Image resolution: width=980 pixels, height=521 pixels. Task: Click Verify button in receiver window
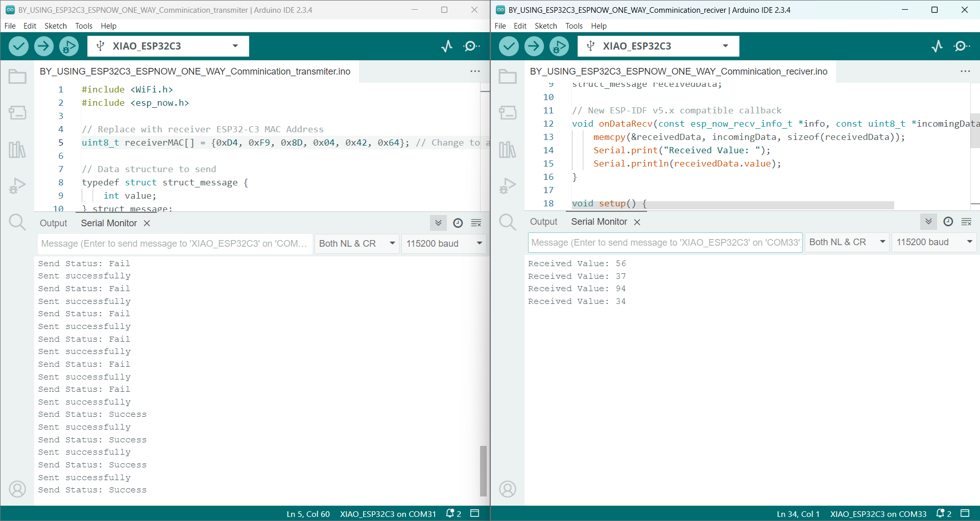[x=509, y=46]
